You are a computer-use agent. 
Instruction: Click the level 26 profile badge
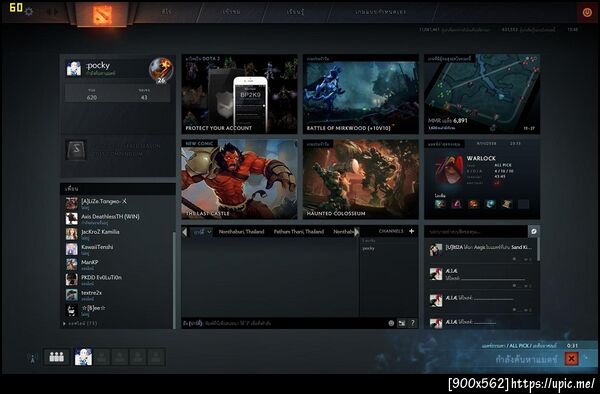161,70
